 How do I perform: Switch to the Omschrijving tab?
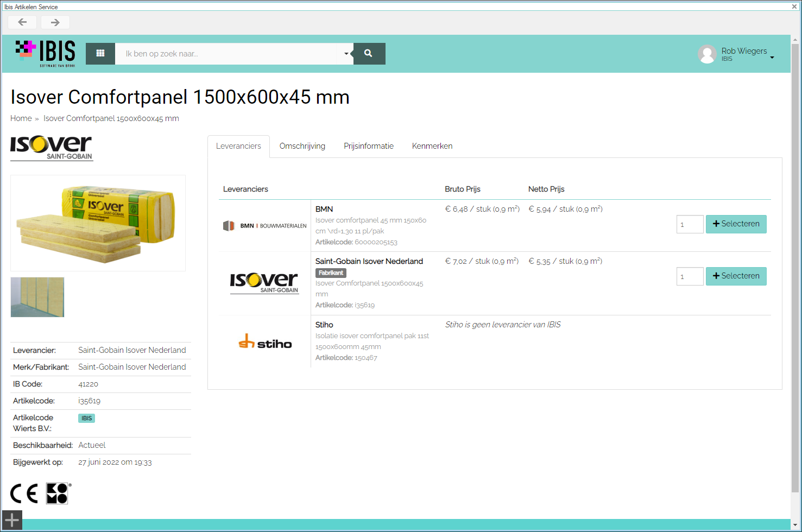click(x=302, y=146)
